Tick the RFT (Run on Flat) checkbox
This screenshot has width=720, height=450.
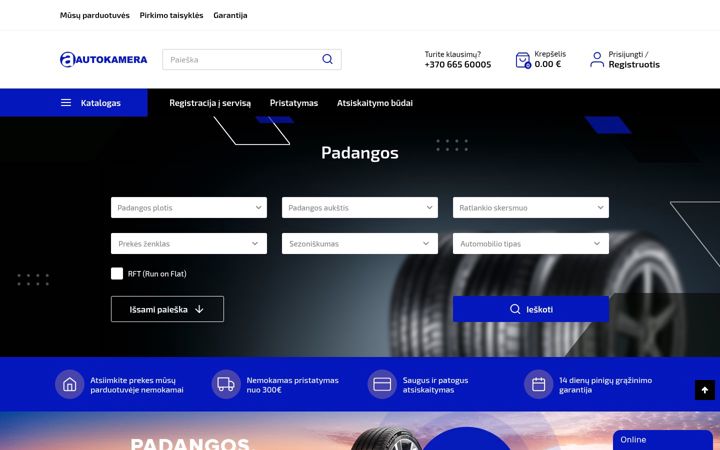[x=117, y=274]
